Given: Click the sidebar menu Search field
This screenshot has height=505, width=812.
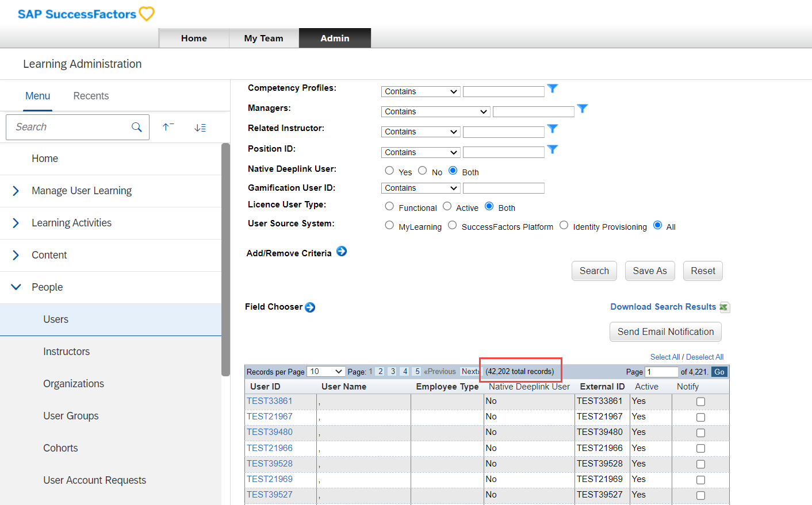Looking at the screenshot, I should pos(78,127).
